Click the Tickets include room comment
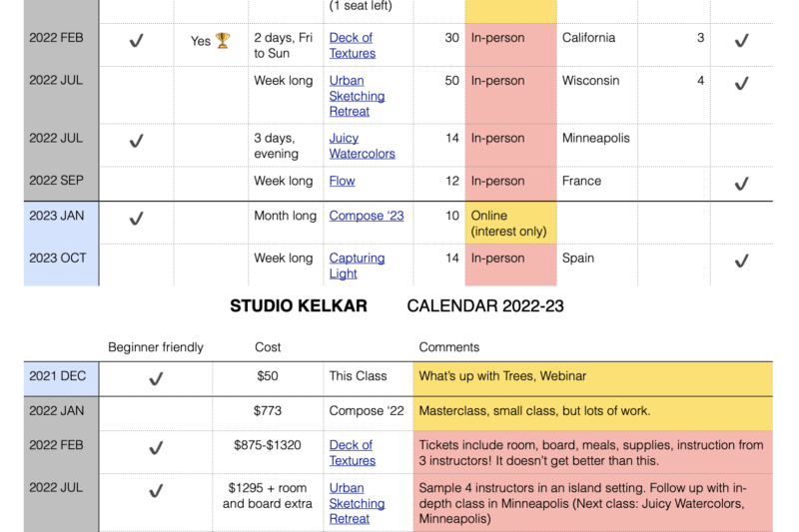This screenshot has width=799, height=532. click(591, 452)
